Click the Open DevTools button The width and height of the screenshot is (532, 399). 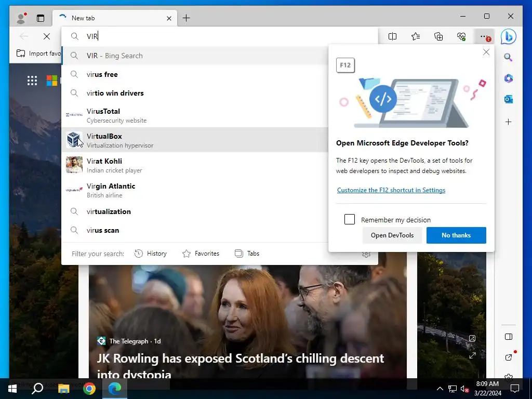pos(392,235)
